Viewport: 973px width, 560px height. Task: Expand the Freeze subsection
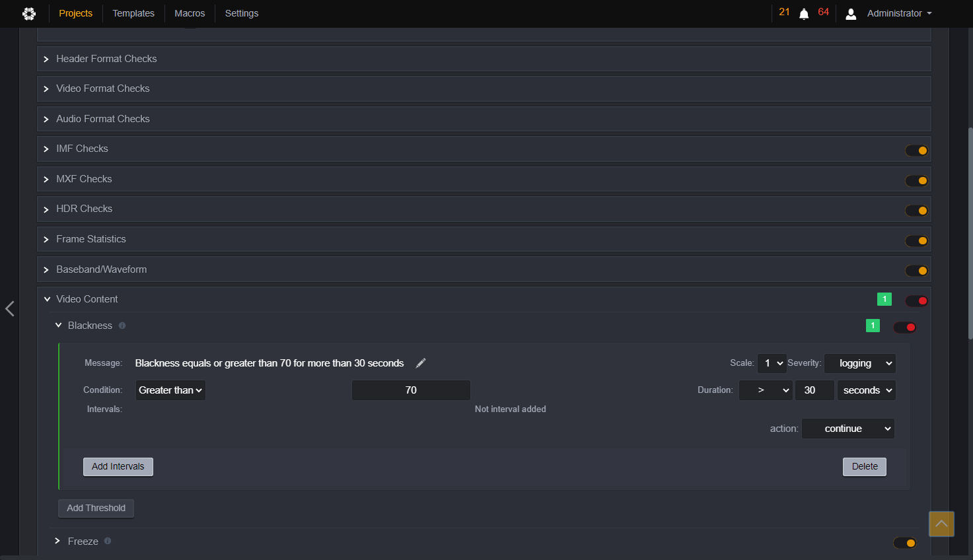pos(58,541)
